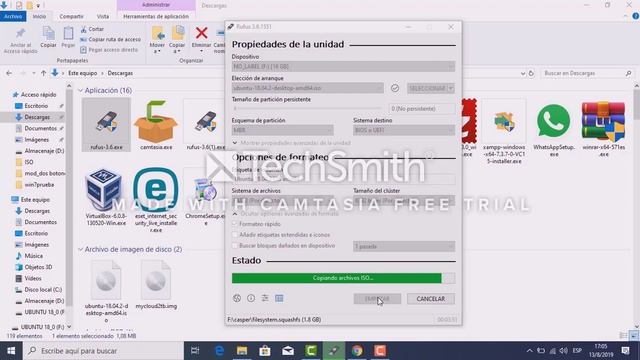640x360 pixels.
Task: Click the persistent partition size slider
Action: pos(308,109)
